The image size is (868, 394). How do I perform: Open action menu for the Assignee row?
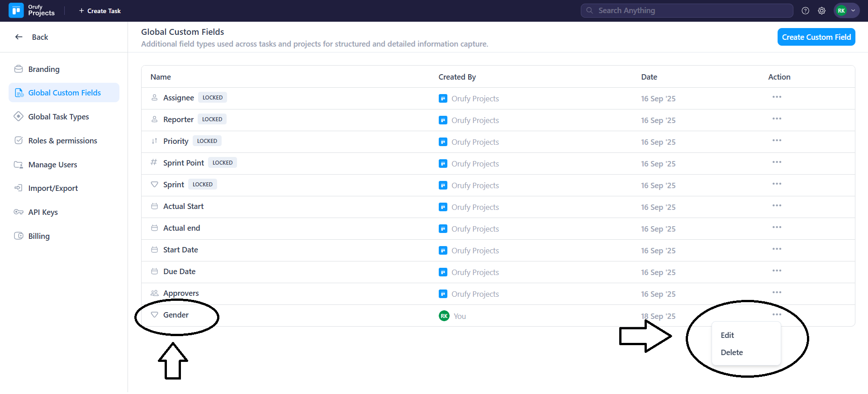click(x=777, y=97)
